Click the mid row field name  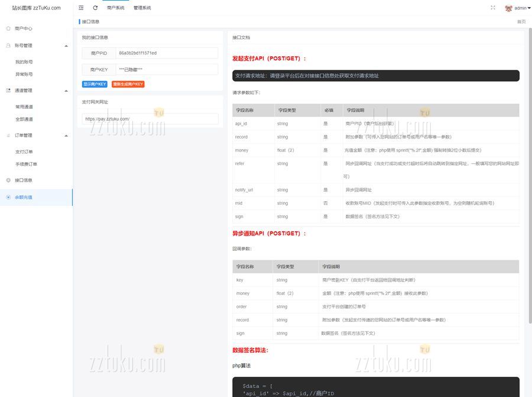[239, 203]
